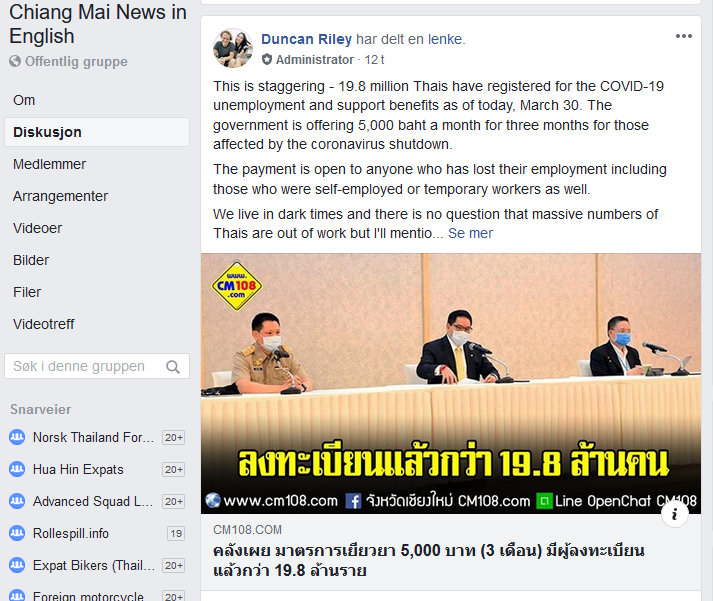Click the search magnifier icon in group search
The width and height of the screenshot is (713, 601).
pyautogui.click(x=173, y=366)
